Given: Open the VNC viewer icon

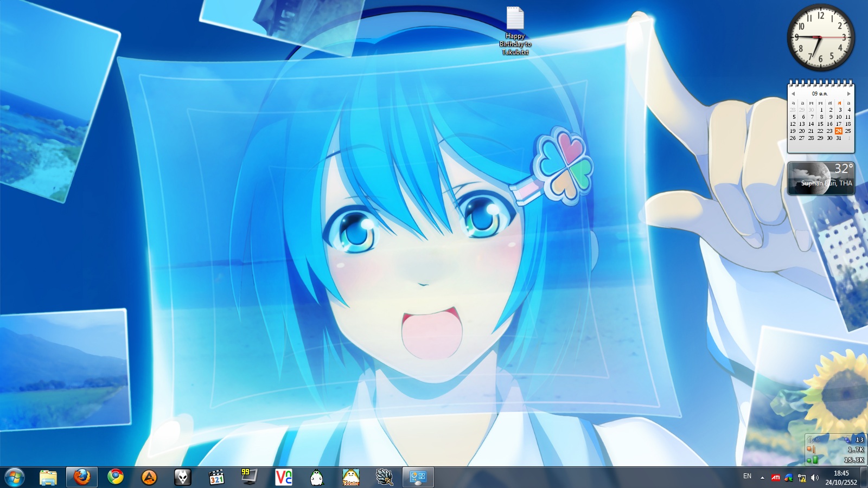Looking at the screenshot, I should [284, 477].
